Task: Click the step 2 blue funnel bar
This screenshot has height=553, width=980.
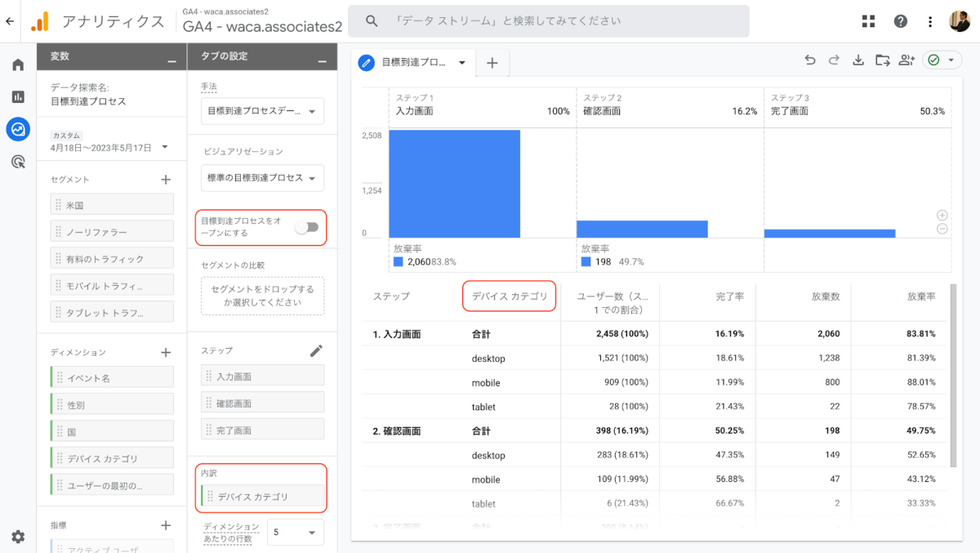Action: [x=642, y=229]
